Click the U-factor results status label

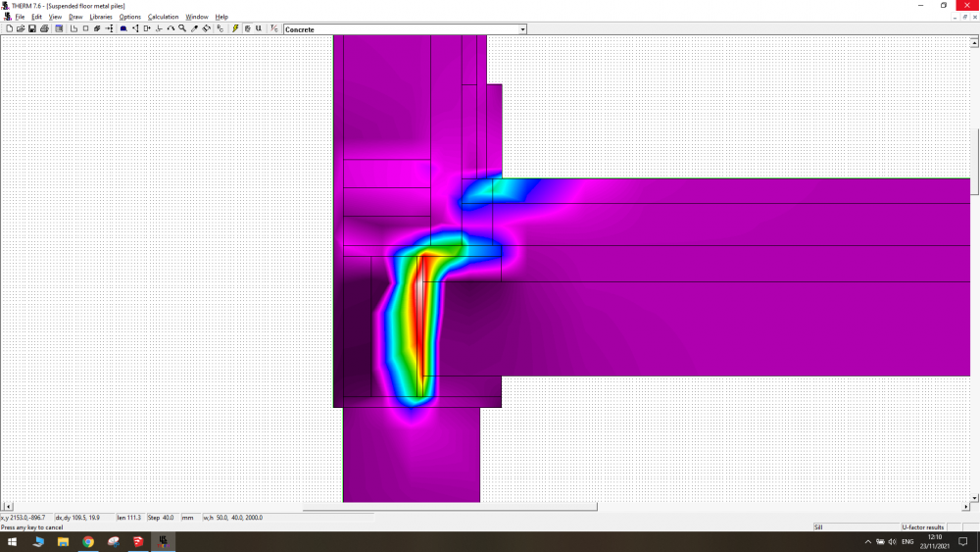pos(923,527)
